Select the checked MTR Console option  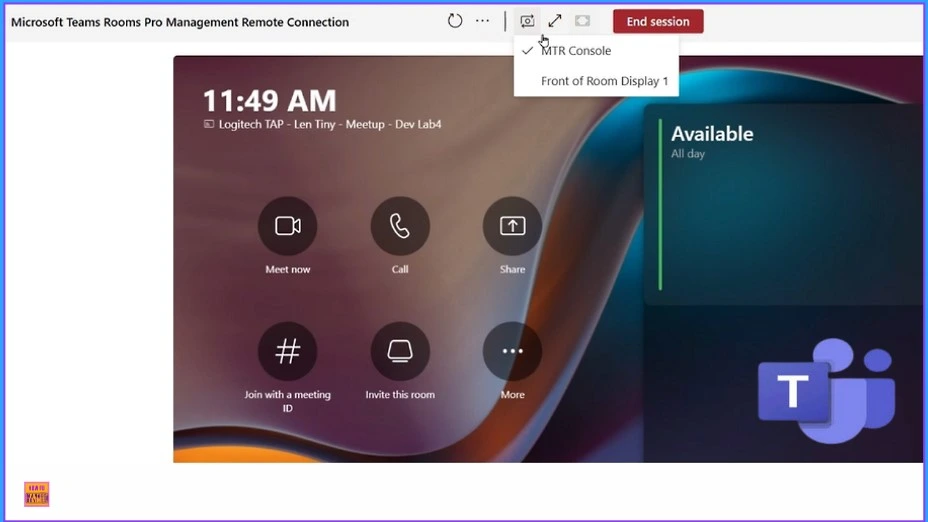[576, 51]
